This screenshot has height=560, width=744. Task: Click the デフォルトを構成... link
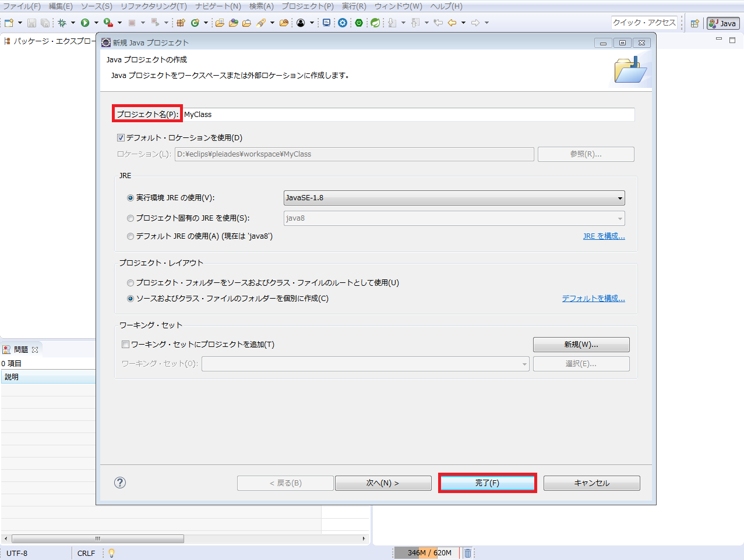[x=593, y=299]
